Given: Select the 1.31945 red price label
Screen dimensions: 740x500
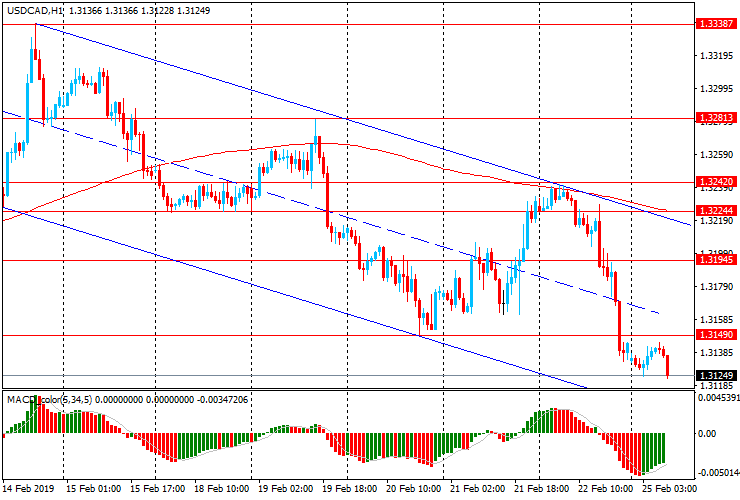Looking at the screenshot, I should [716, 260].
